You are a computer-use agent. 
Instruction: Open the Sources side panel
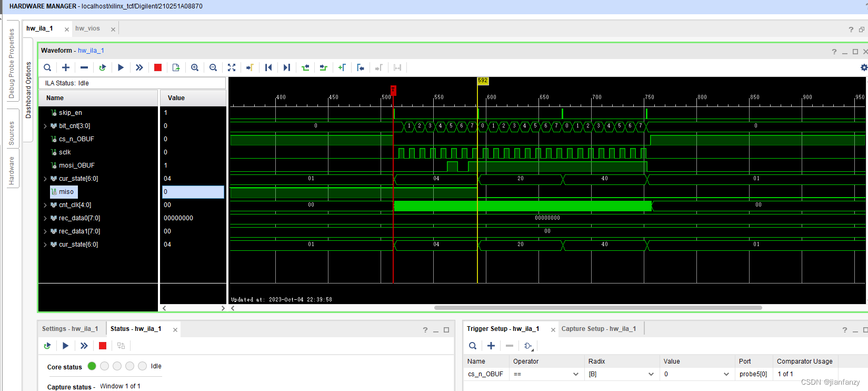12,133
